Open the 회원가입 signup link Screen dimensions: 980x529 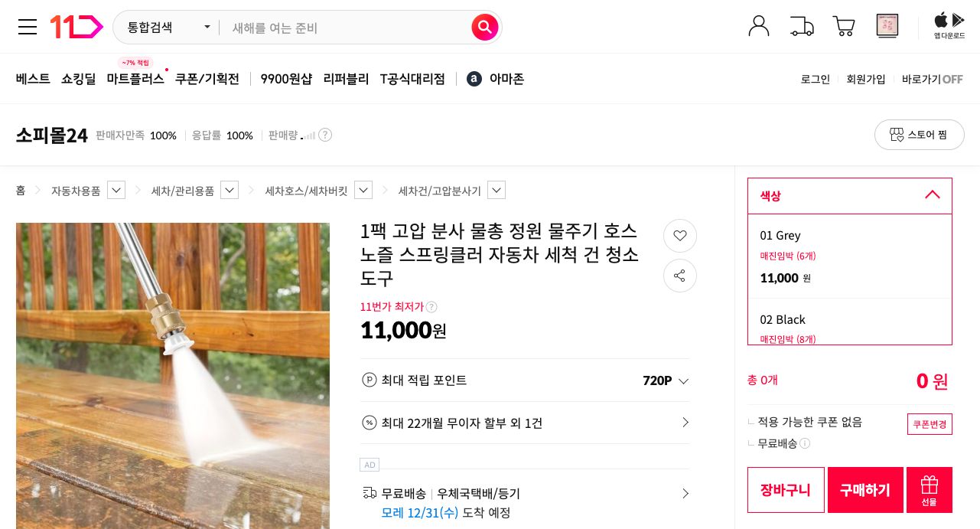[865, 79]
